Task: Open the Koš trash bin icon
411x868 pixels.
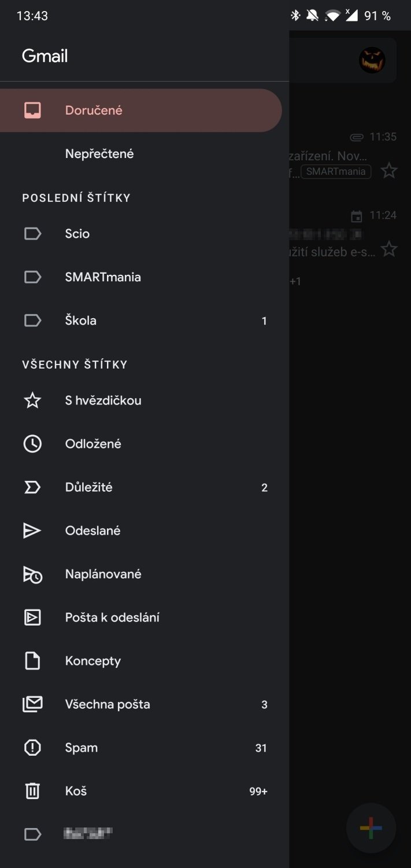Action: (32, 791)
